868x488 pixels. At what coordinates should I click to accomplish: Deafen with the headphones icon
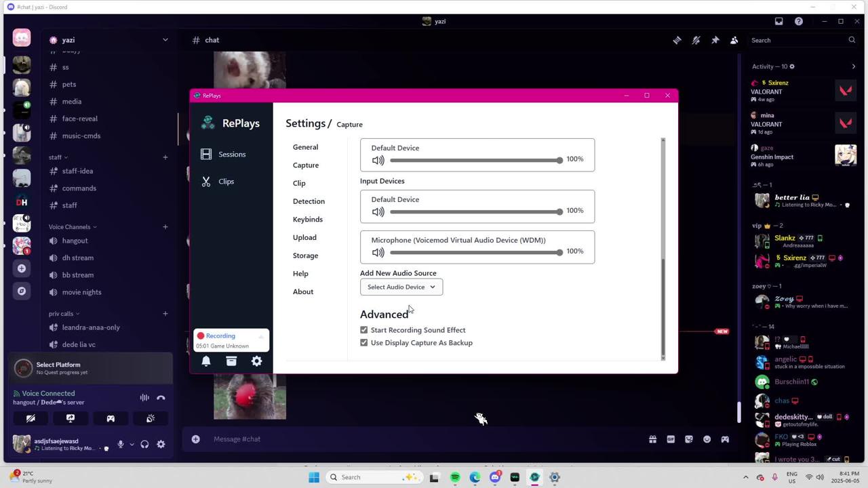[x=144, y=445]
